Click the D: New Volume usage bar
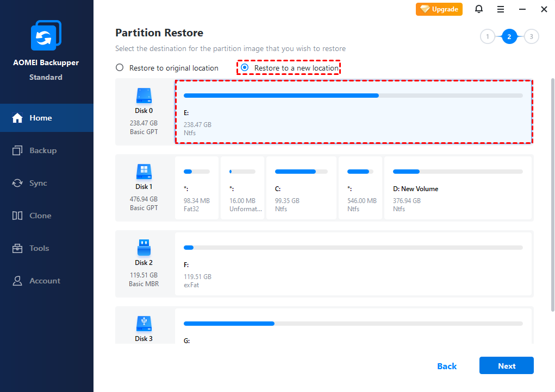The image size is (555, 392). pos(458,172)
